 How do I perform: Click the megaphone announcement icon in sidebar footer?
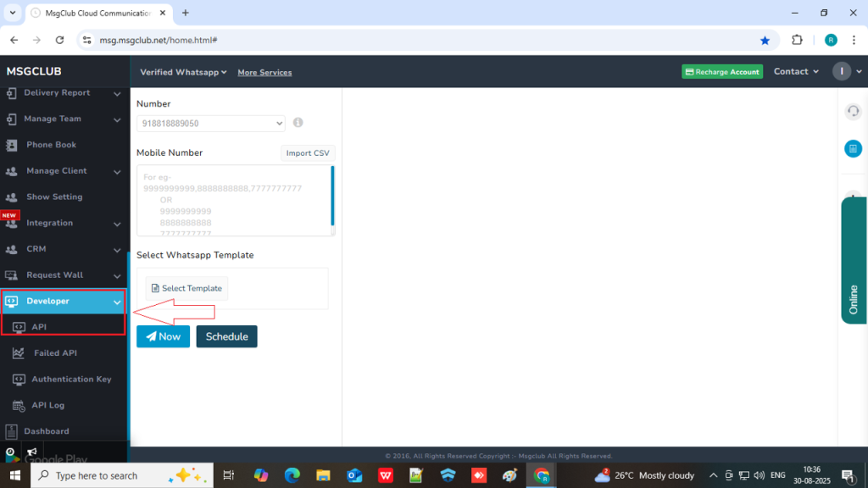point(32,452)
